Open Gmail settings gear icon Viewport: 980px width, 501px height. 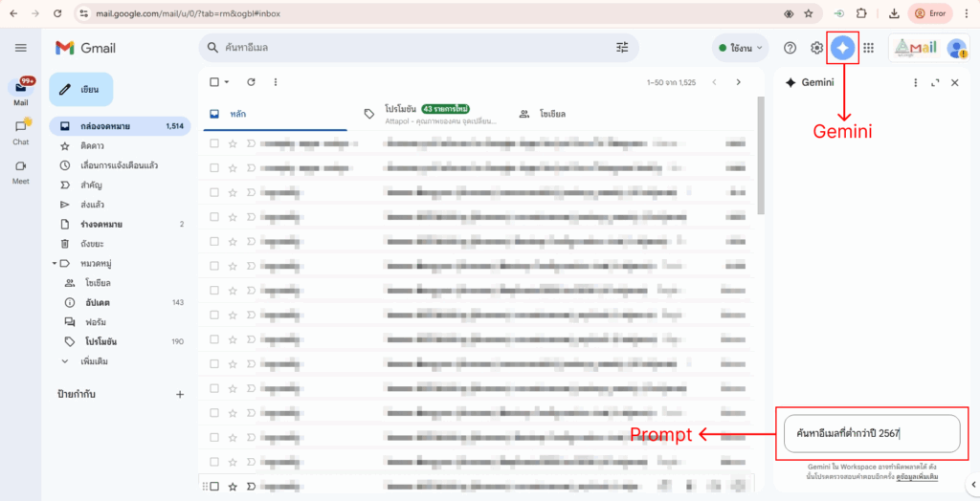click(816, 48)
